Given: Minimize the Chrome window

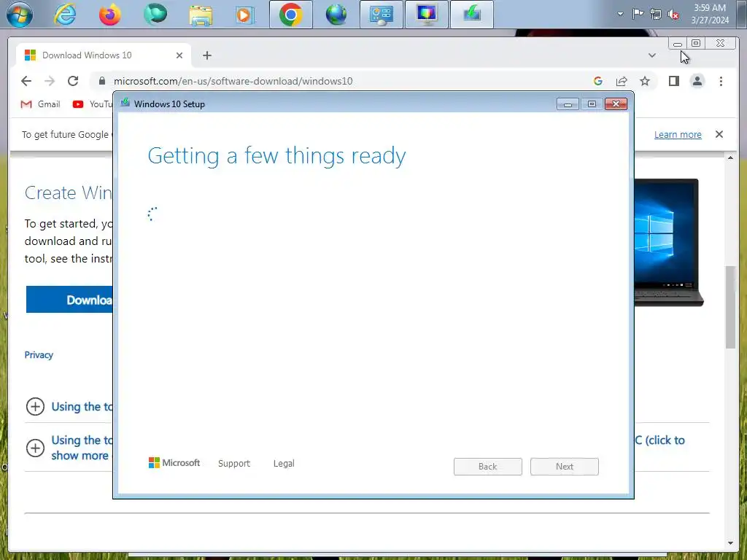Looking at the screenshot, I should (x=678, y=44).
